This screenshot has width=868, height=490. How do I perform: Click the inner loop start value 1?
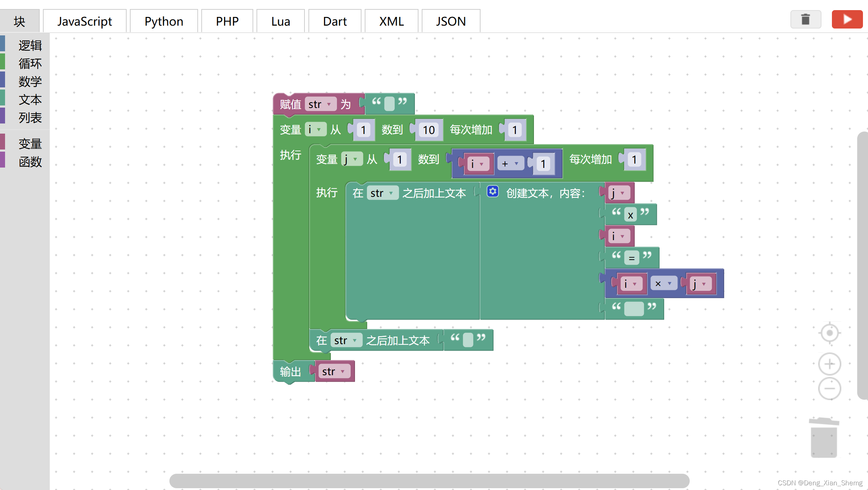point(400,159)
